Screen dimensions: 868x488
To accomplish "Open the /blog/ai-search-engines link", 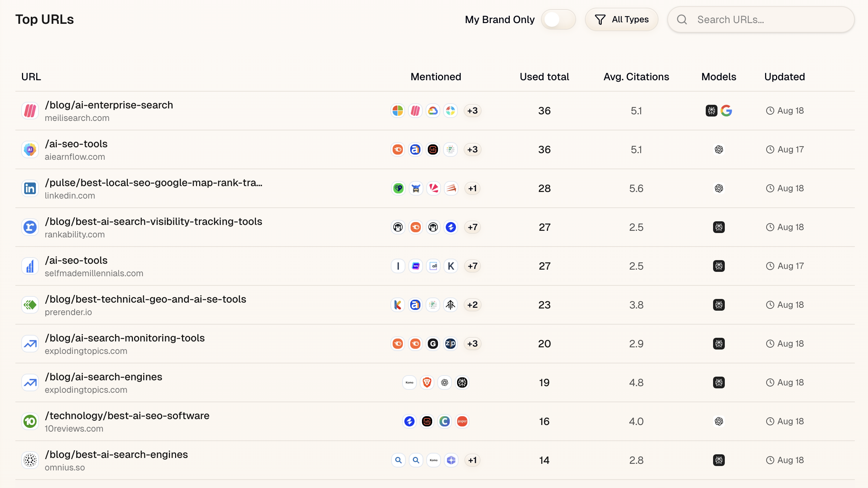I will point(103,377).
